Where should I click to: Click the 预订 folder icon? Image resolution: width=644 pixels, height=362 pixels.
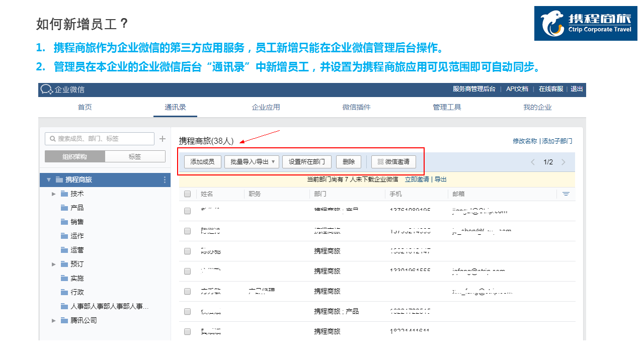(x=64, y=264)
